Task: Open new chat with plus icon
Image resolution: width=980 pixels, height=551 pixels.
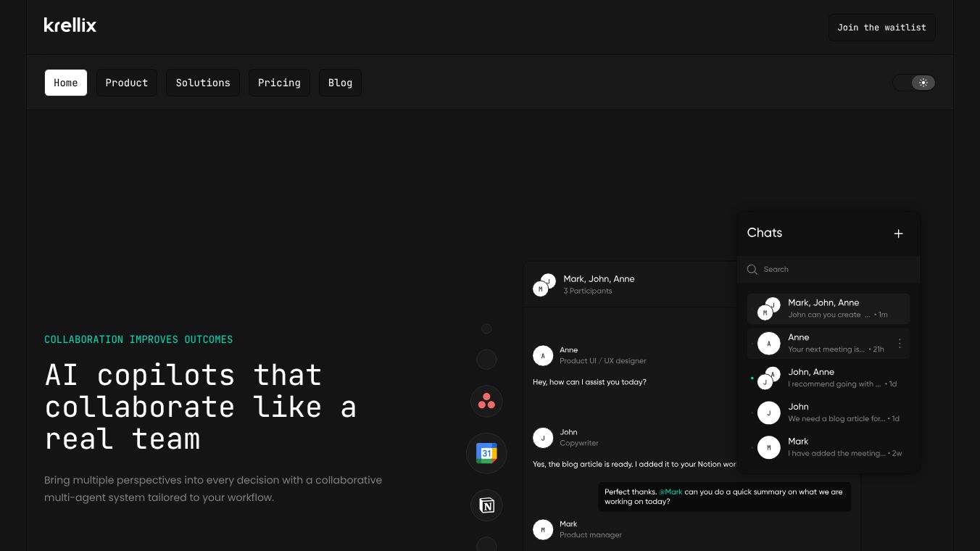Action: (x=898, y=233)
